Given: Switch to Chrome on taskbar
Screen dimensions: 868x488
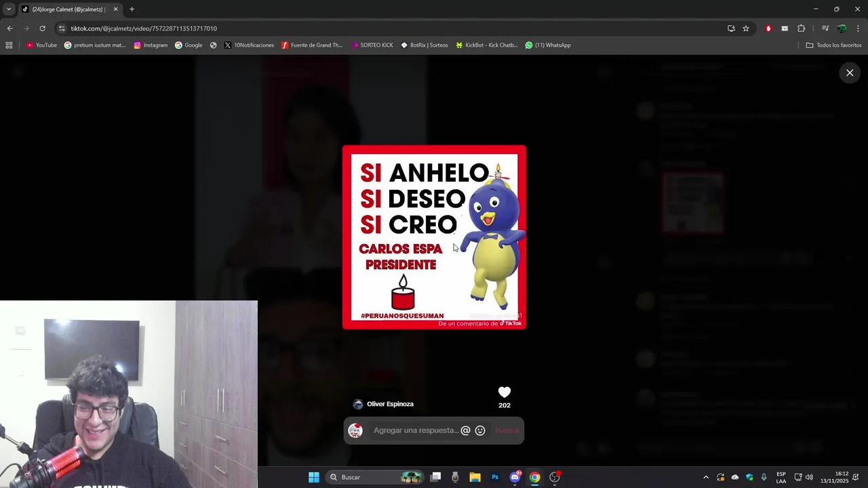Looking at the screenshot, I should pyautogui.click(x=534, y=477).
